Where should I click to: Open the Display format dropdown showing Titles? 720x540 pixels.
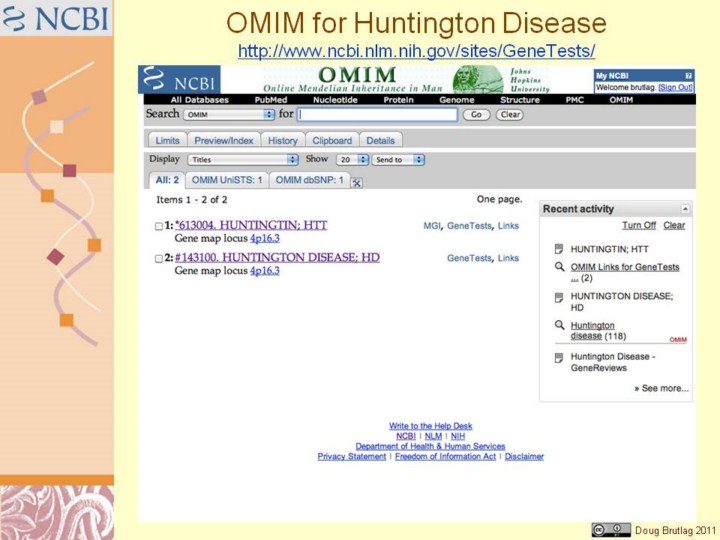[x=242, y=160]
